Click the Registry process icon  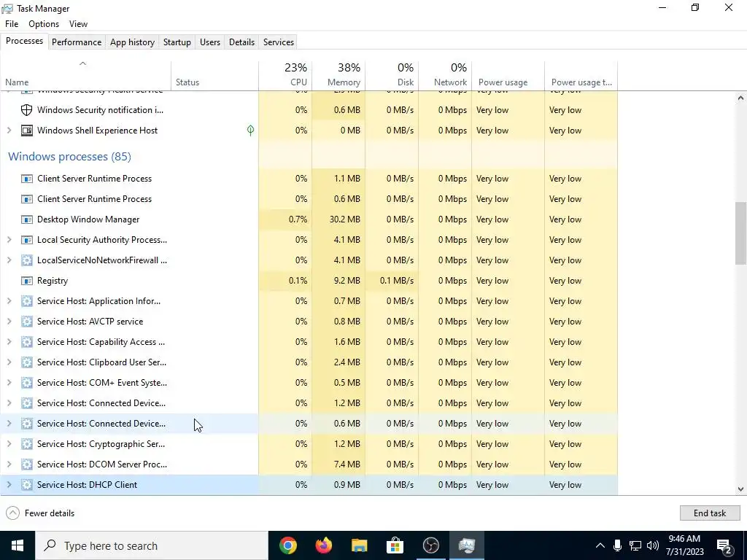click(27, 281)
